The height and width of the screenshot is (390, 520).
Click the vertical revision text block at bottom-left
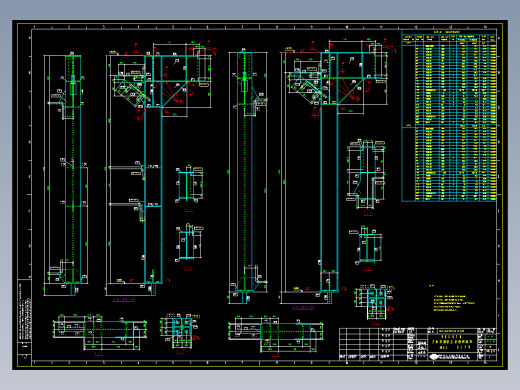click(x=25, y=311)
